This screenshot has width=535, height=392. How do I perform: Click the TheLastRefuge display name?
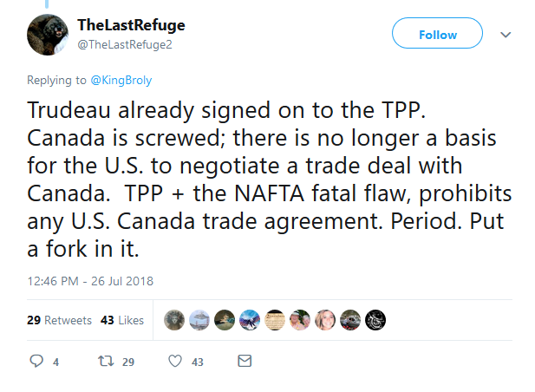point(131,24)
